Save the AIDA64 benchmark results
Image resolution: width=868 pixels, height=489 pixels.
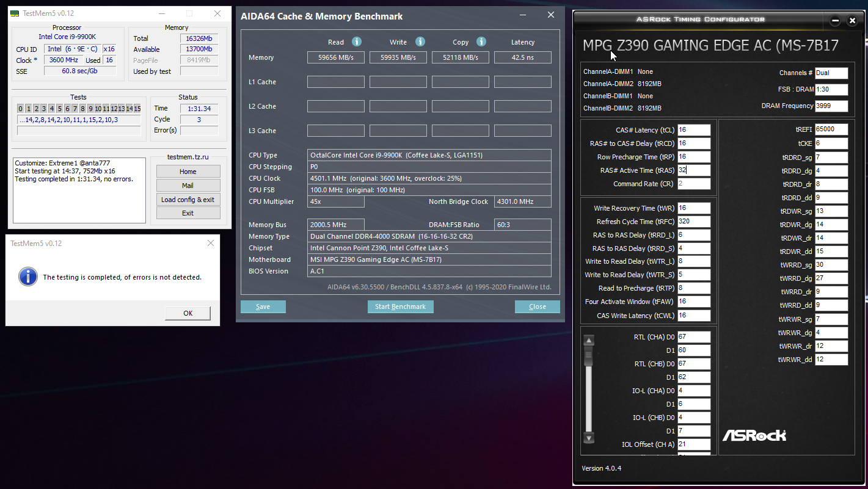[263, 306]
